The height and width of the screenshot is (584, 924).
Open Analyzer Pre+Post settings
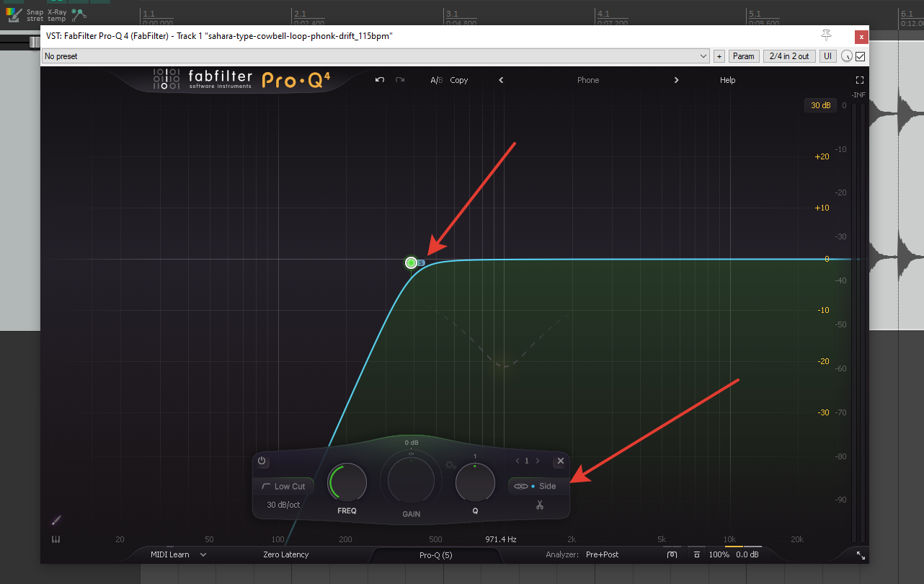(603, 554)
